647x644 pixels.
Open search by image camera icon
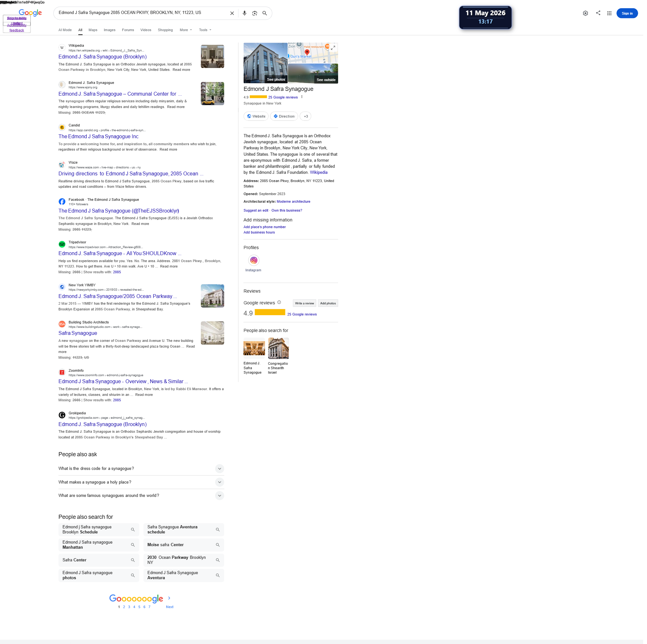[x=256, y=13]
